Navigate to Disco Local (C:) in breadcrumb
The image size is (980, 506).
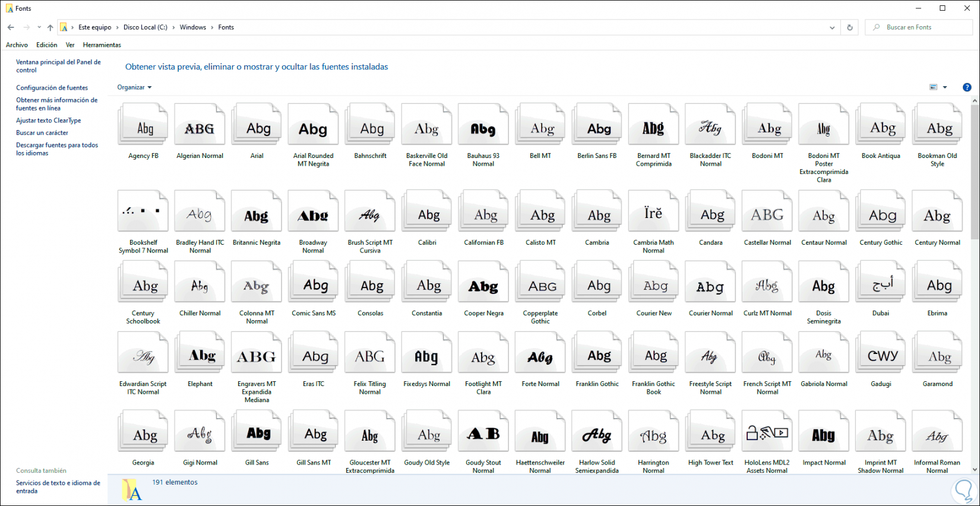tap(146, 27)
